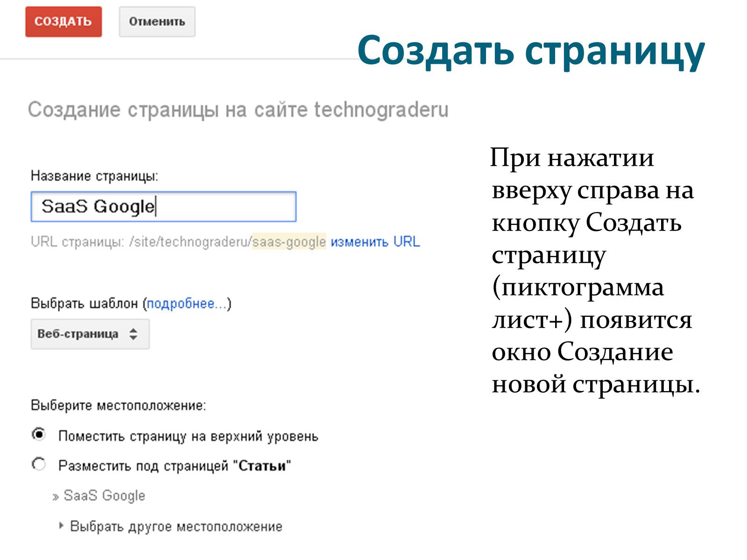Focus the page name field with SaaS Google
The width and height of the screenshot is (747, 560).
(x=163, y=206)
